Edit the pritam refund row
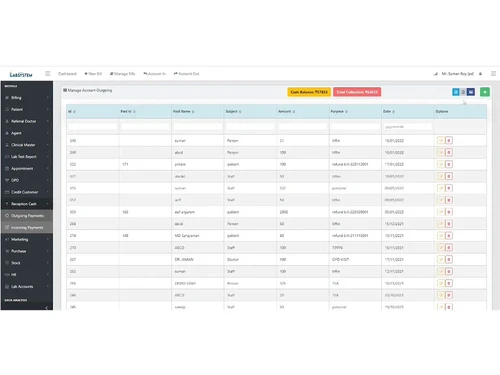The width and height of the screenshot is (500, 375). (441, 164)
